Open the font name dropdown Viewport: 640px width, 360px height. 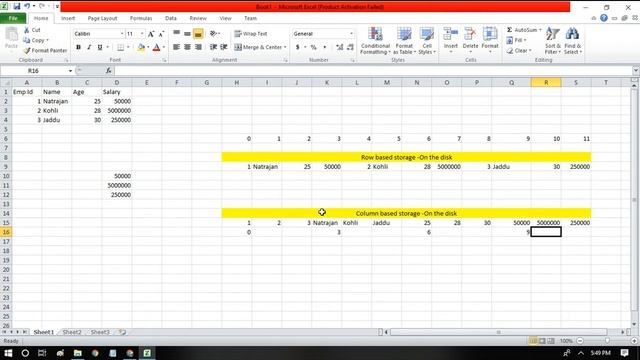click(122, 34)
